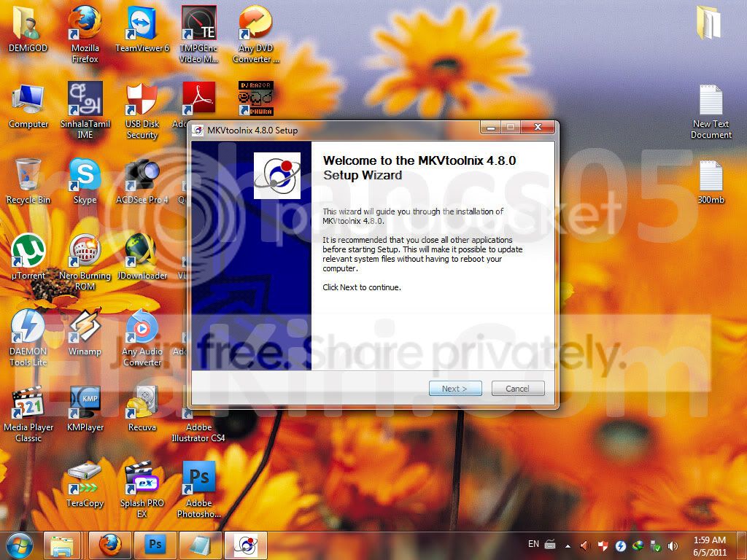This screenshot has height=560, width=747.
Task: Open Windows Explorer from taskbar
Action: point(62,546)
